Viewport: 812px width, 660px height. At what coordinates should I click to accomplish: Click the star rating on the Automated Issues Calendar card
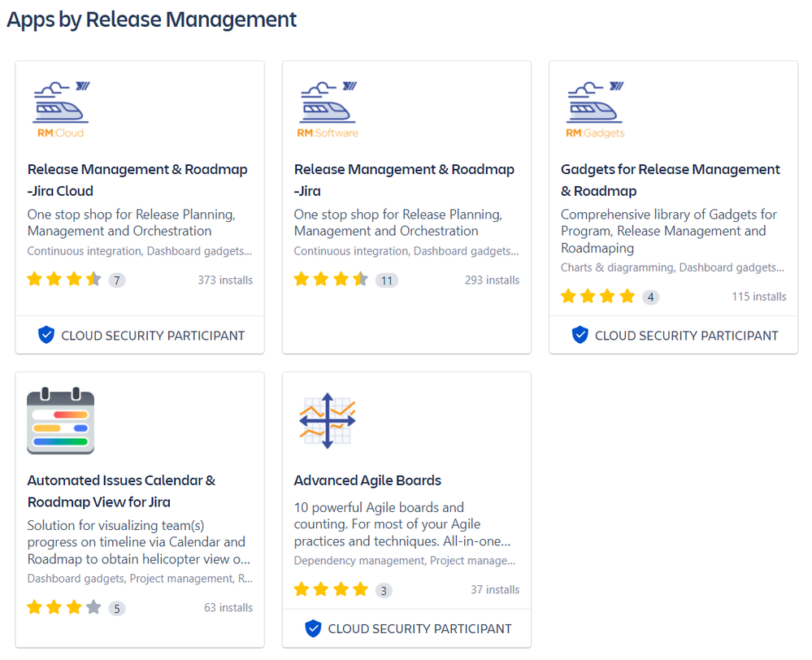pos(64,607)
